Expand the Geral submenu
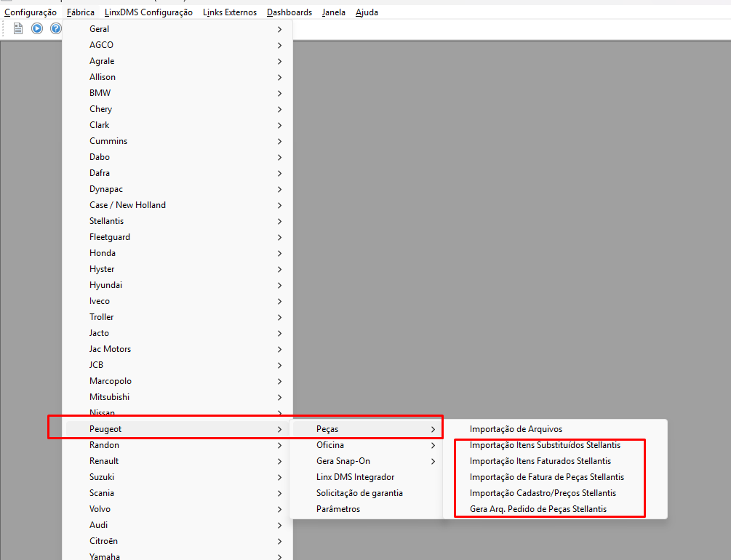 (177, 29)
